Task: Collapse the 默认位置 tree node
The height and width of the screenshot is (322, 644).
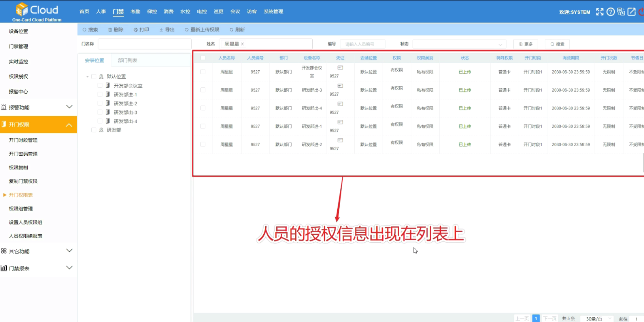Action: [87, 77]
